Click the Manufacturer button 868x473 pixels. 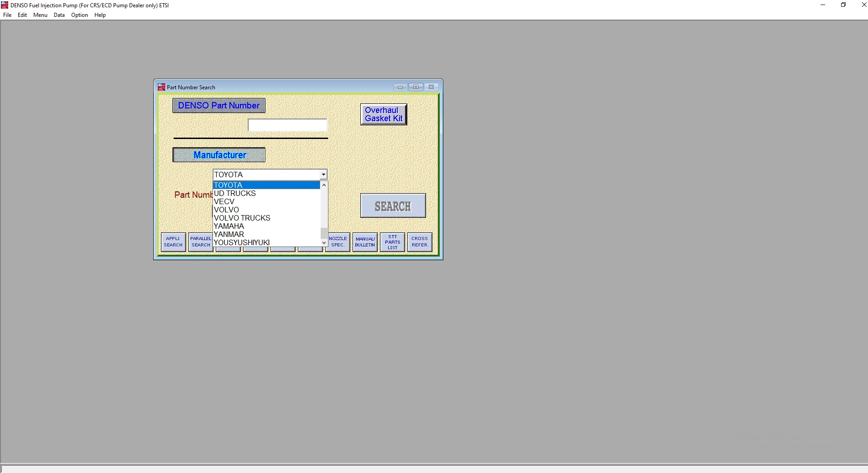point(219,155)
